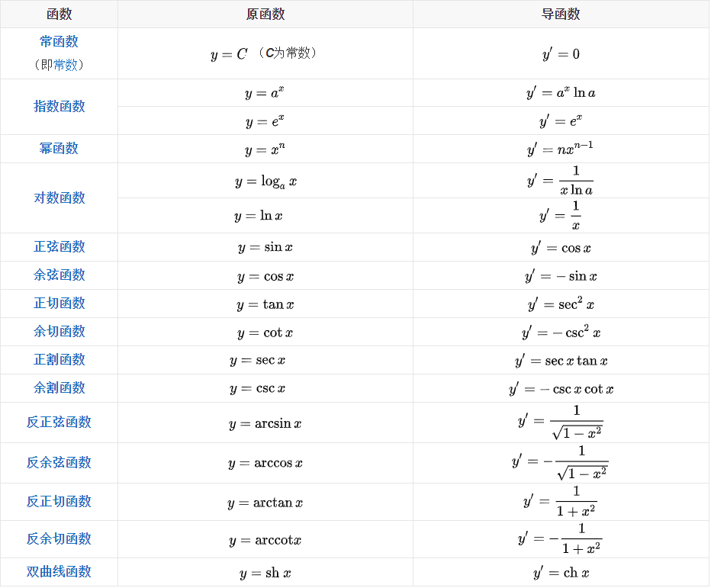This screenshot has width=711, height=588.
Task: Select the arctan derivative 1/(1+x²)
Action: [x=561, y=502]
